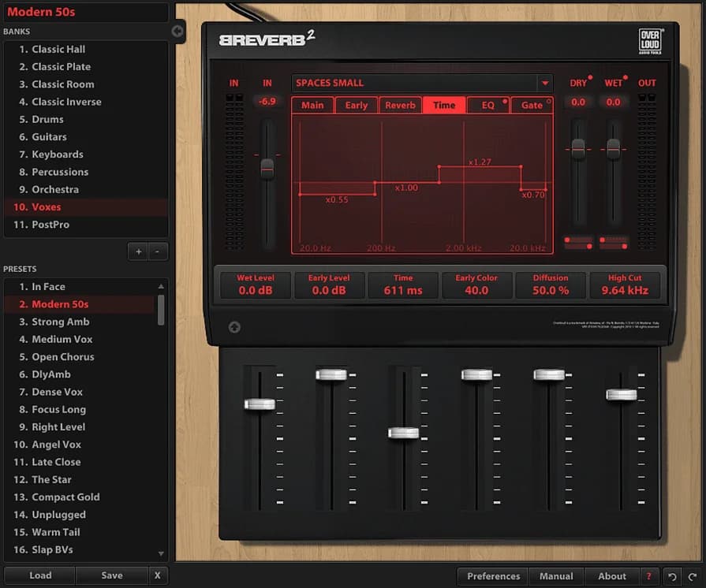Click the Preferences button

[491, 576]
